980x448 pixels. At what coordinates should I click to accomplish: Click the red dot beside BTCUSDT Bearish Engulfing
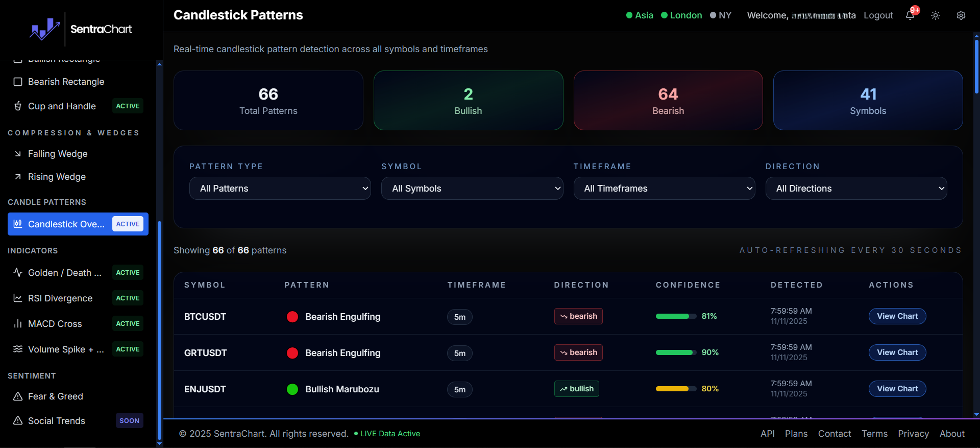[292, 317]
